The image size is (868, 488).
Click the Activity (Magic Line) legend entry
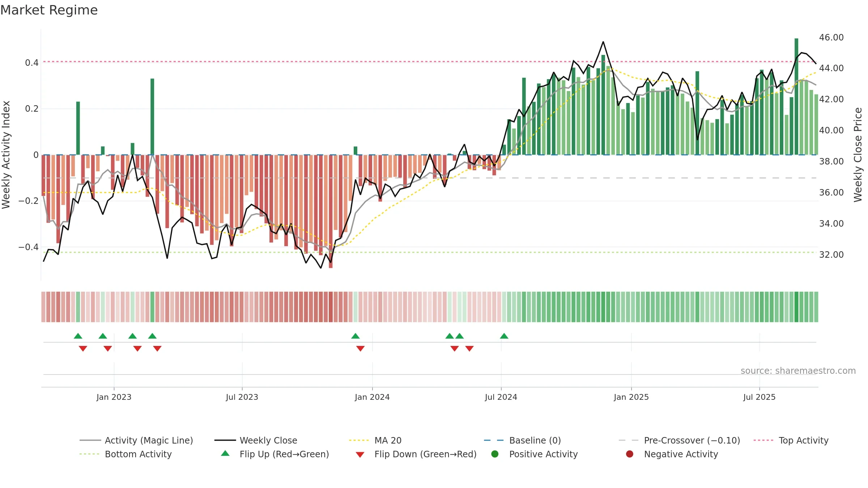(x=136, y=440)
